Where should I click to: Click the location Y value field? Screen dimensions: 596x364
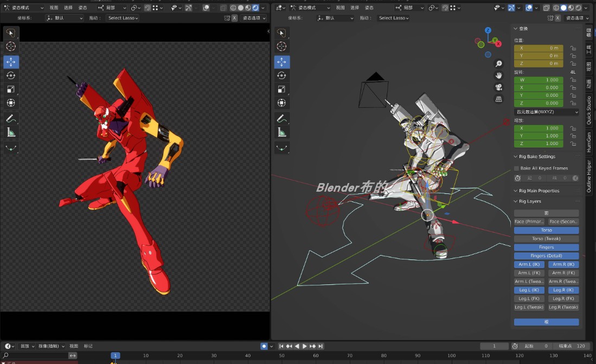pyautogui.click(x=539, y=56)
